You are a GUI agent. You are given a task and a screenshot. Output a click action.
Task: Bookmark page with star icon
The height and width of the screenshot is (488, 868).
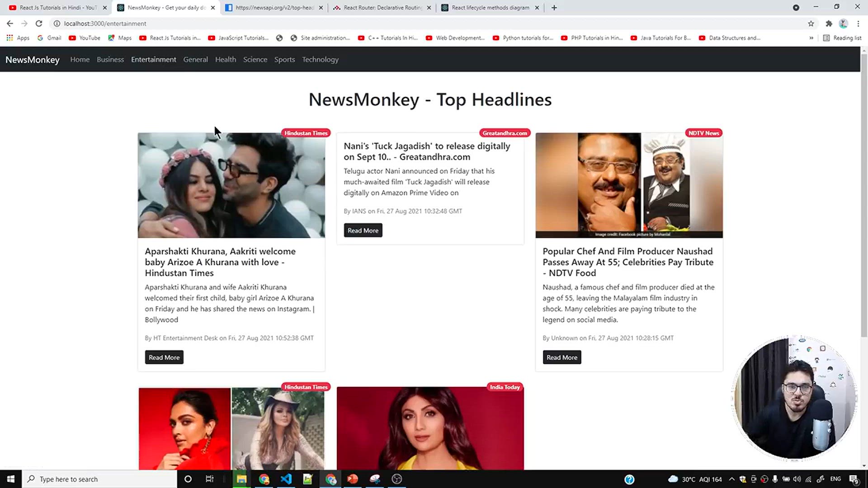coord(811,23)
